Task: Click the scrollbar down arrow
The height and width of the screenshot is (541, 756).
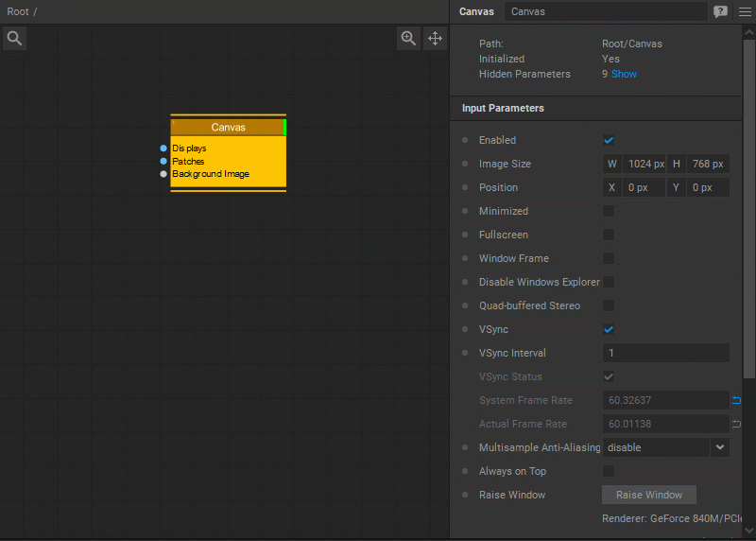Action: point(749,531)
